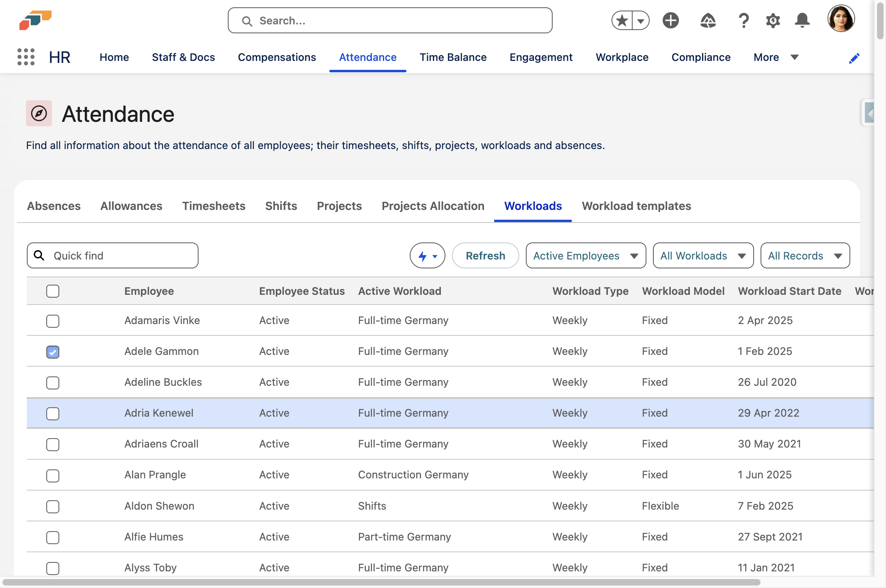This screenshot has height=588, width=886.
Task: Click the search magnifier in Quick find
Action: (x=39, y=255)
